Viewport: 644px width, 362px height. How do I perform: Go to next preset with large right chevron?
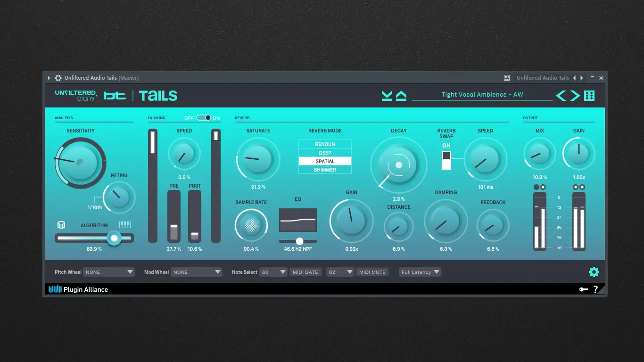[575, 96]
